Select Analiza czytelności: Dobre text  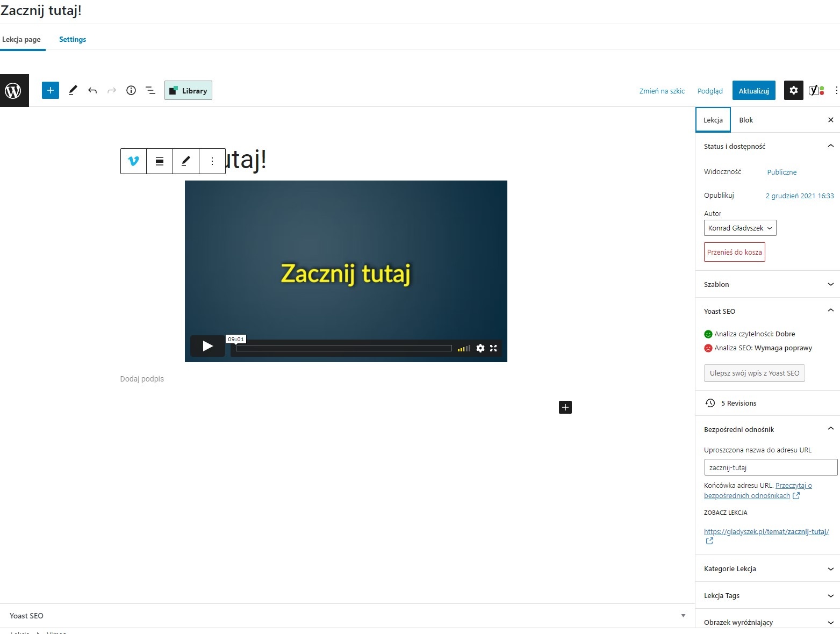coord(755,334)
